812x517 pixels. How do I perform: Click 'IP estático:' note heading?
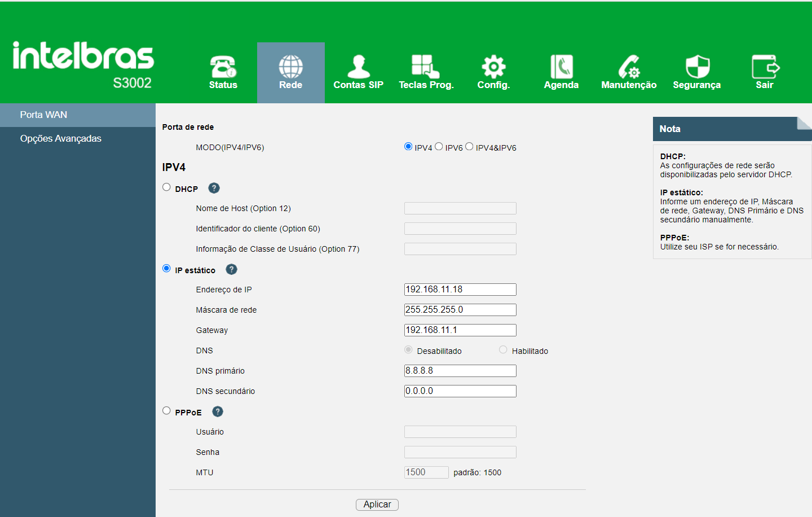[x=681, y=192]
